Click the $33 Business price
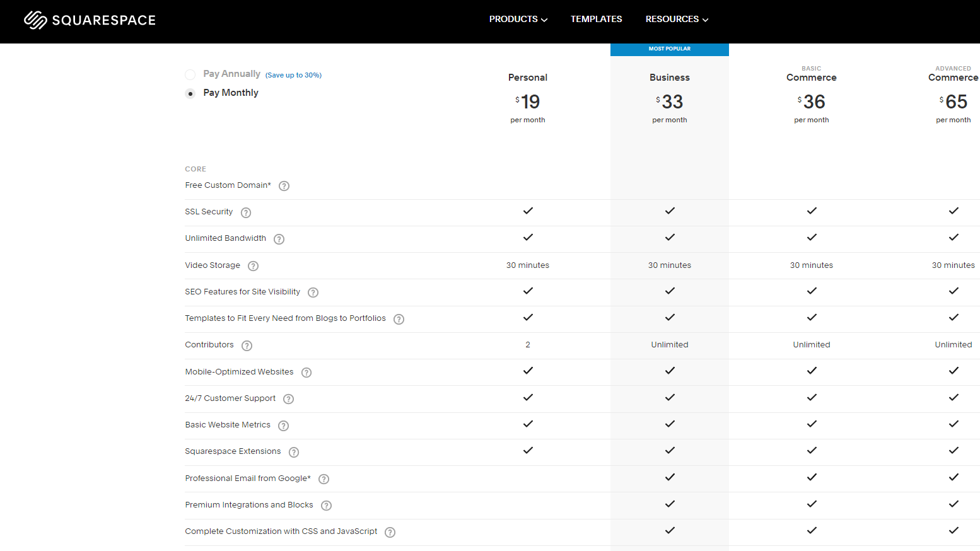The image size is (980, 551). [x=670, y=101]
